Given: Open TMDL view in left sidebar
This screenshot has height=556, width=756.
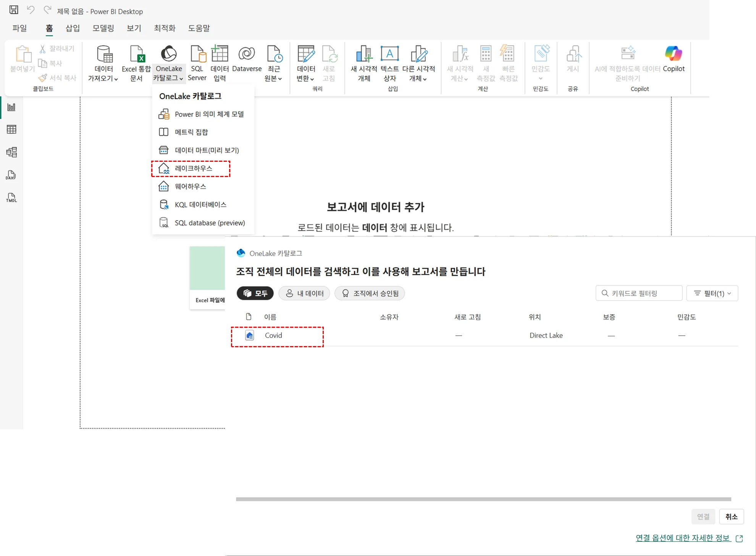Looking at the screenshot, I should click(11, 198).
